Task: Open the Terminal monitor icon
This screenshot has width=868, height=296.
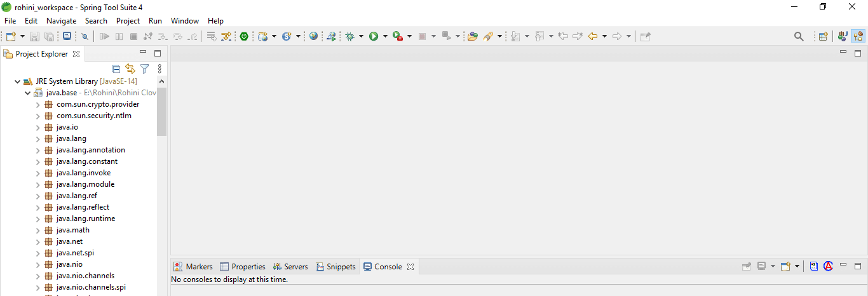Action: point(67,36)
